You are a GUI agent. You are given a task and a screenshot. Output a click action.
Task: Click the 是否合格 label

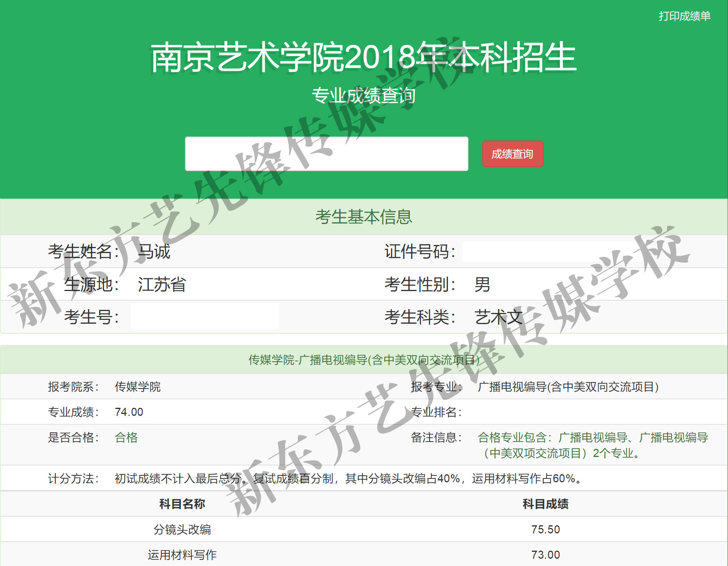(x=73, y=437)
